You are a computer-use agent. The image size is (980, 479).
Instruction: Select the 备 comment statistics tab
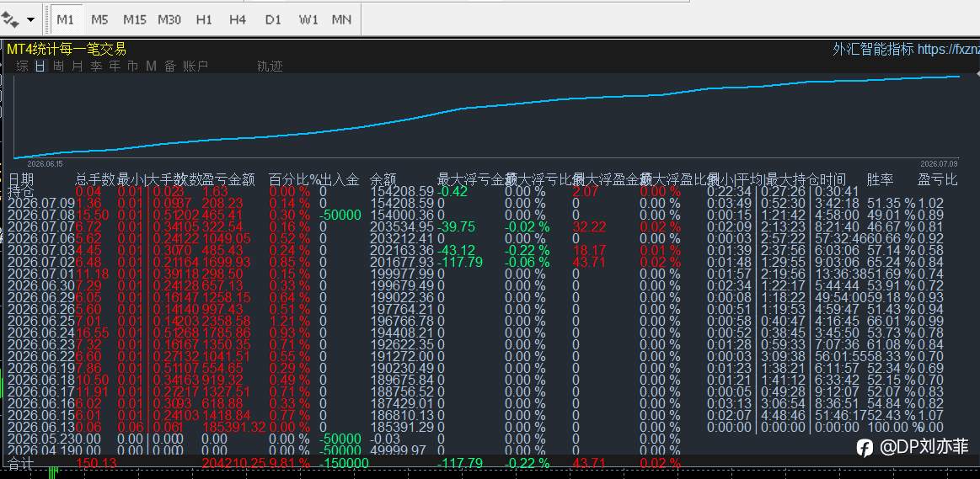170,67
